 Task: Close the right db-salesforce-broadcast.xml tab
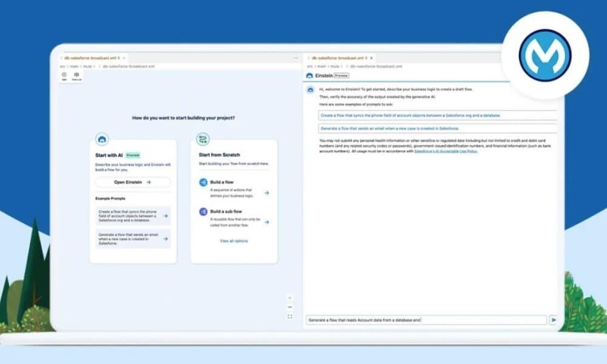[x=371, y=58]
